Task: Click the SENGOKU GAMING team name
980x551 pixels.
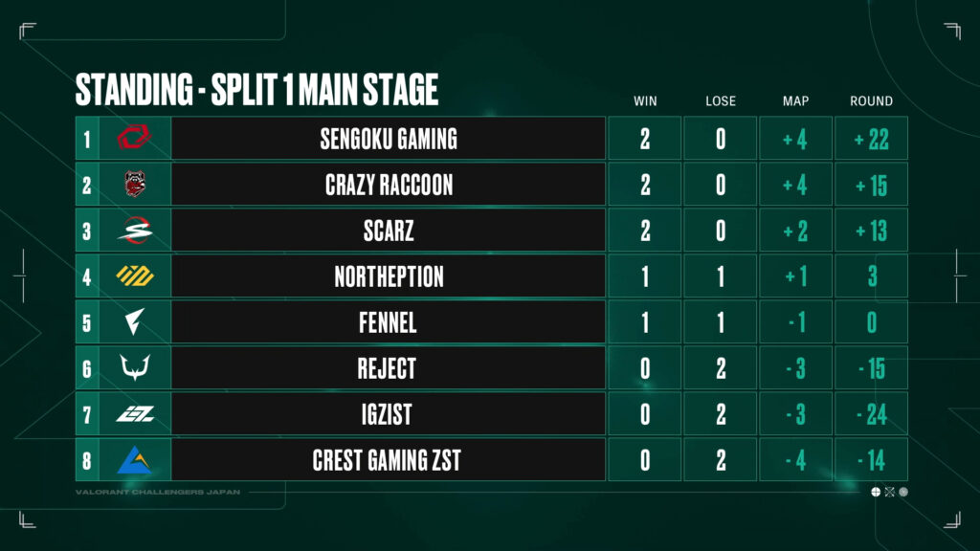Action: tap(389, 139)
